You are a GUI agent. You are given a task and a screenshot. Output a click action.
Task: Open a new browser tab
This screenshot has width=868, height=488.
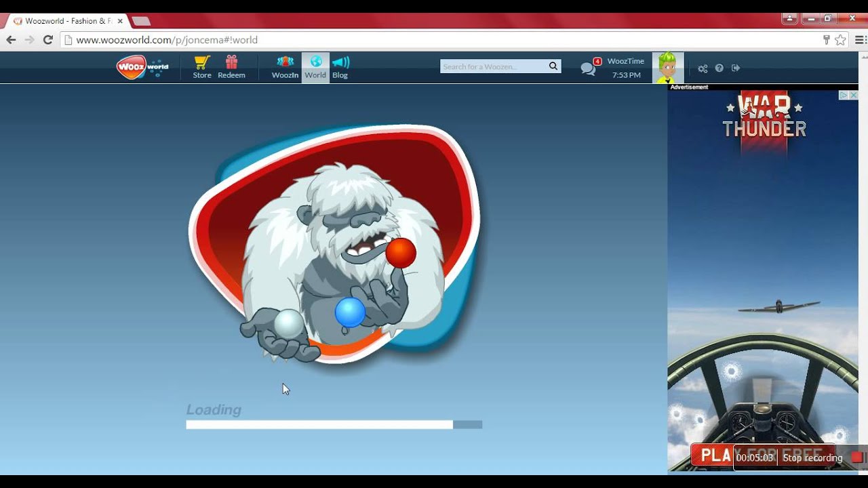click(140, 21)
